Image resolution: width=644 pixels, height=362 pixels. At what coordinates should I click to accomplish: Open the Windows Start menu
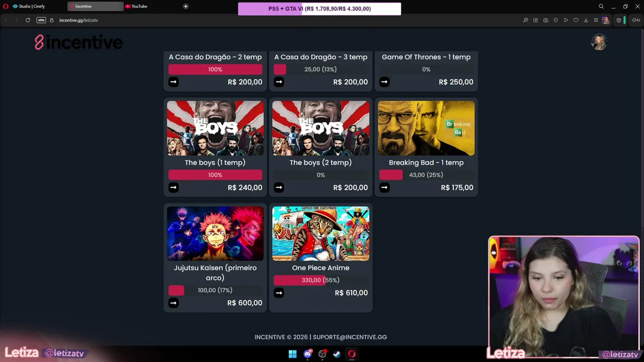pyautogui.click(x=292, y=354)
